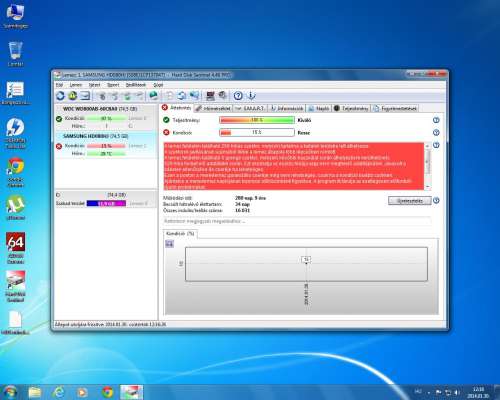
Task: Select the WDC WD800 disk in list
Action: pyautogui.click(x=106, y=117)
